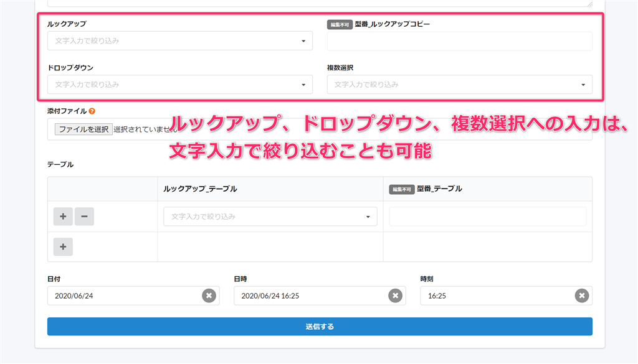Click the 添付ファイル label
This screenshot has height=364, width=638.
point(67,111)
